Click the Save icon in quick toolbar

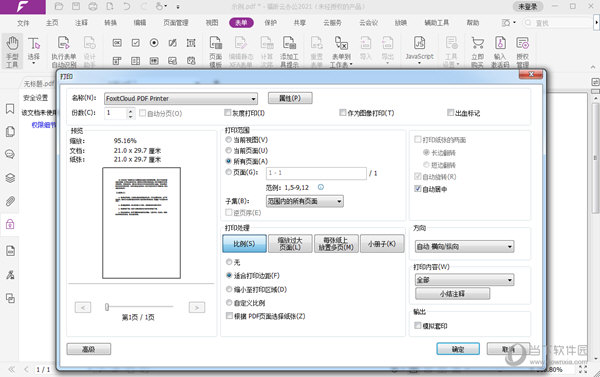click(x=76, y=6)
